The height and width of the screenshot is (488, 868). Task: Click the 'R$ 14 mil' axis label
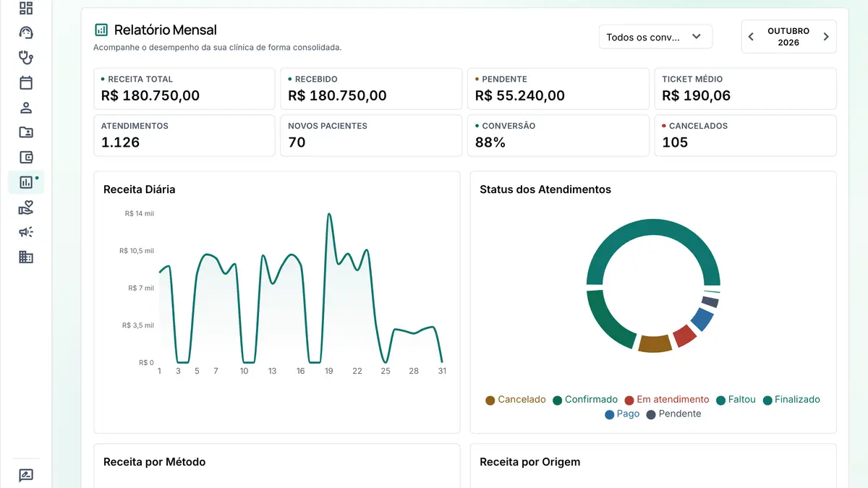[x=140, y=213]
